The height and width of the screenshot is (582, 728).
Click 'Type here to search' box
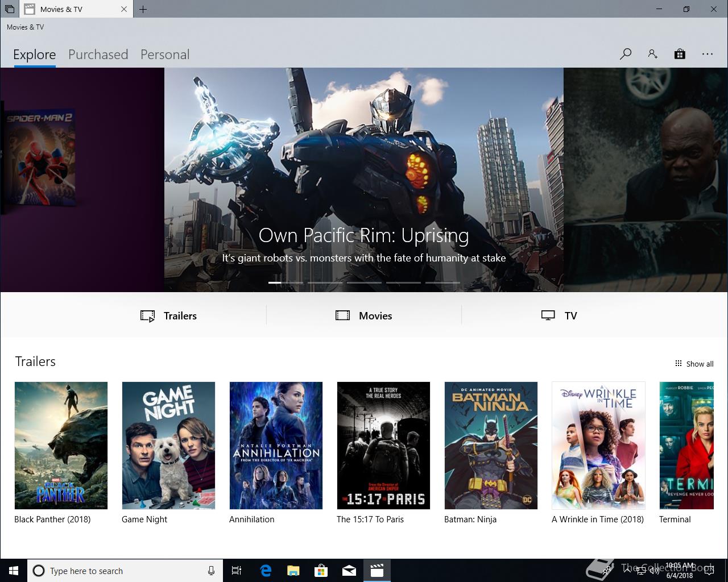tap(124, 571)
